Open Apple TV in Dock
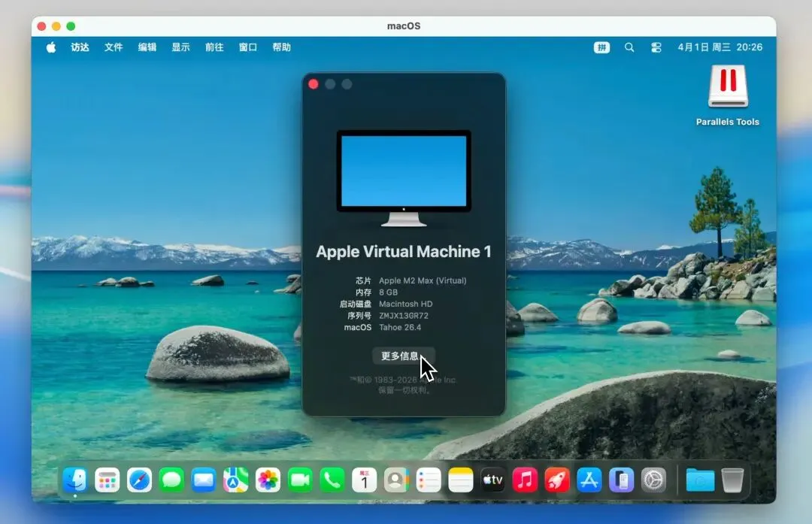This screenshot has width=812, height=524. 492,480
